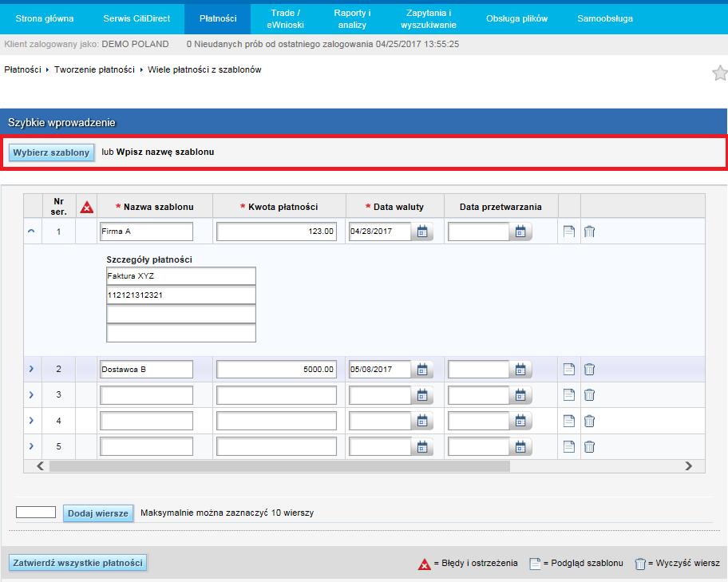Open Samoobsługa menu

[x=605, y=18]
